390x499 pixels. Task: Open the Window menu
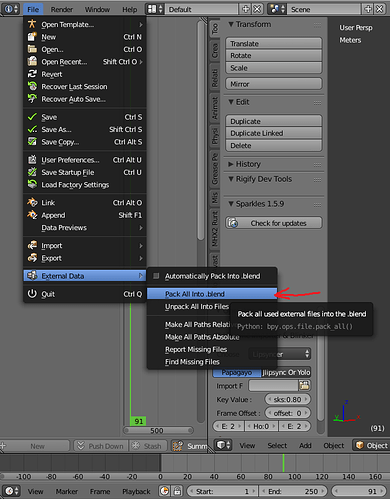tap(97, 9)
